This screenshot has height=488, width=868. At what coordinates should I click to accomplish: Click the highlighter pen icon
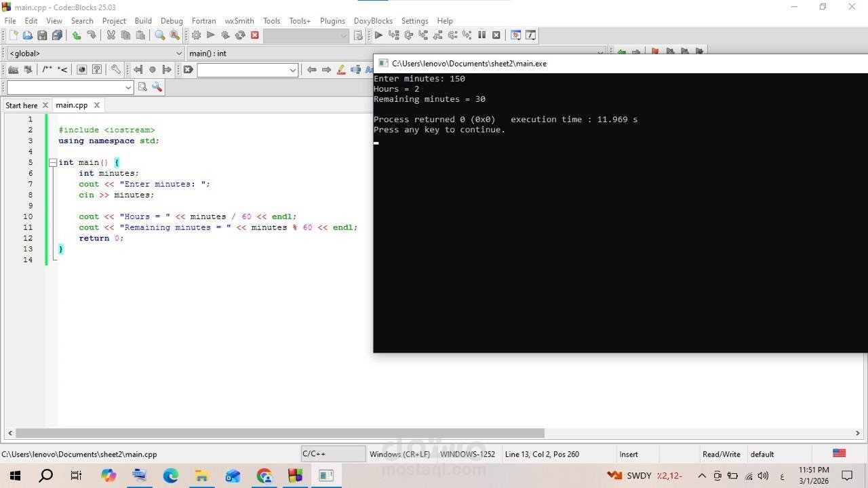341,69
